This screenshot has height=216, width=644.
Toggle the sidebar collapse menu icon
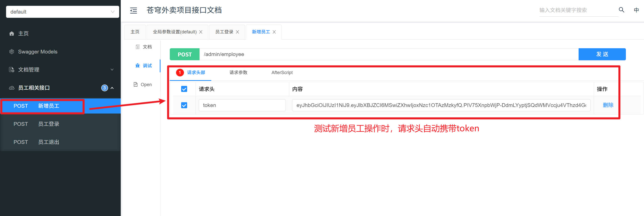pos(134,10)
